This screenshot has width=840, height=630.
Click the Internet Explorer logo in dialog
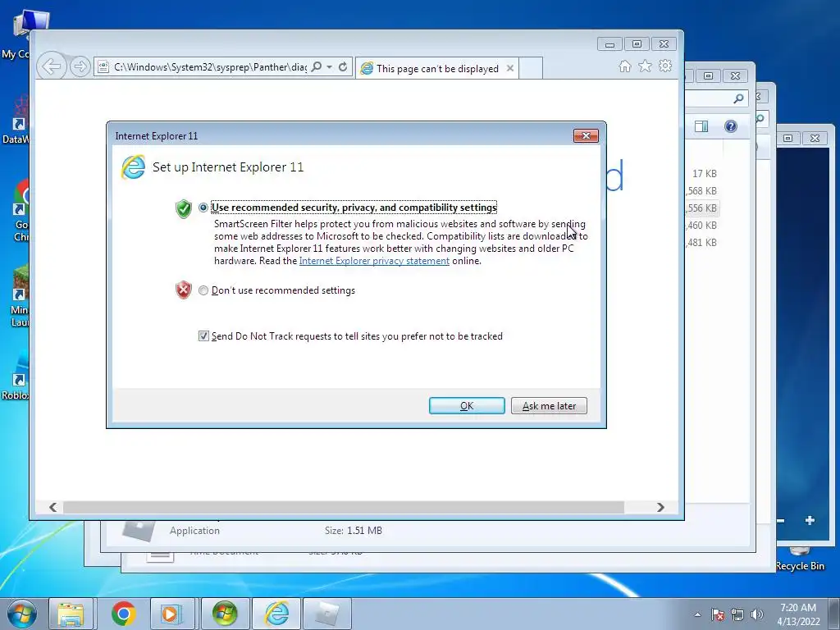(x=133, y=167)
